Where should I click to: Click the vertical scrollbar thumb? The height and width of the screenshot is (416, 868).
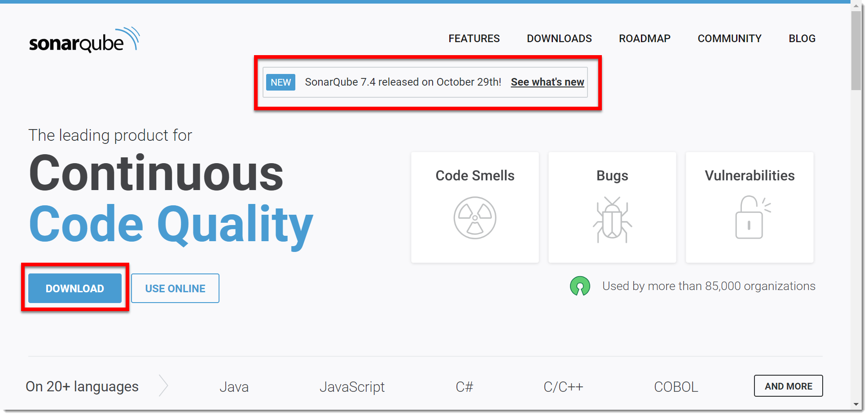coord(856,51)
